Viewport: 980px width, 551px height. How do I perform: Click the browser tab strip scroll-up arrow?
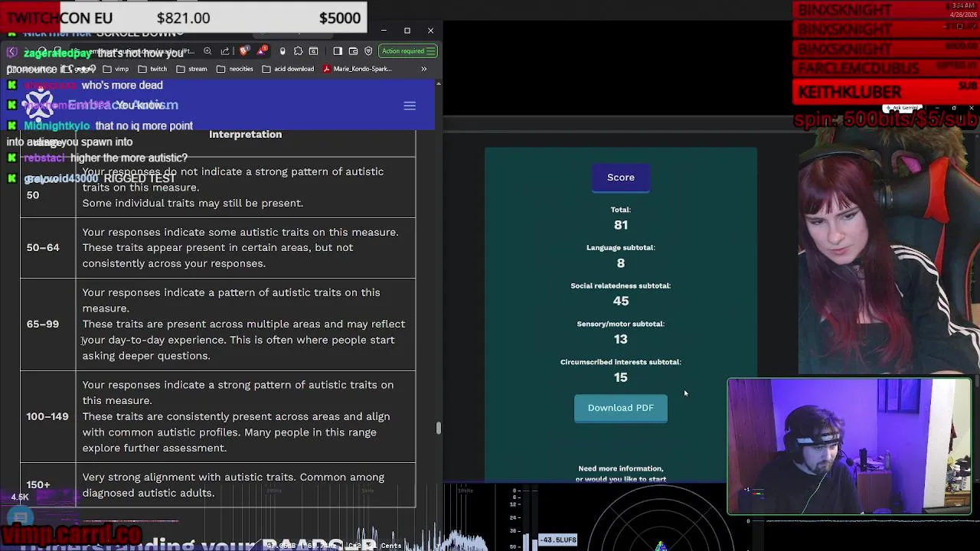pyautogui.click(x=438, y=83)
